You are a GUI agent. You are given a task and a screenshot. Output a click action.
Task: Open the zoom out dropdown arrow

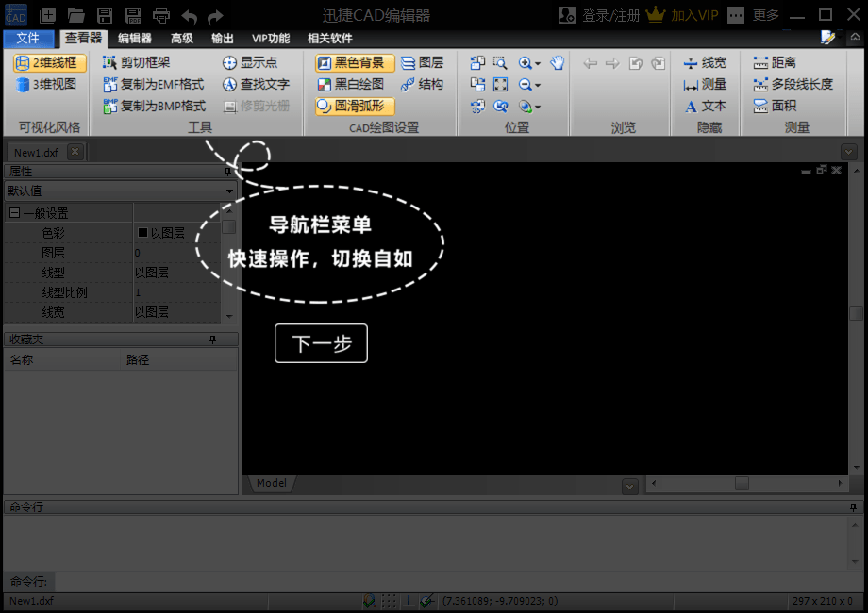click(x=537, y=84)
